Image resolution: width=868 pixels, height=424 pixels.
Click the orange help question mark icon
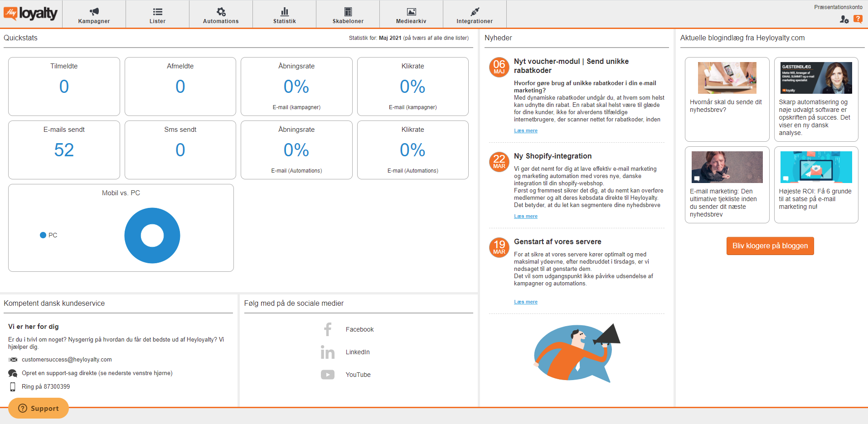coord(858,19)
